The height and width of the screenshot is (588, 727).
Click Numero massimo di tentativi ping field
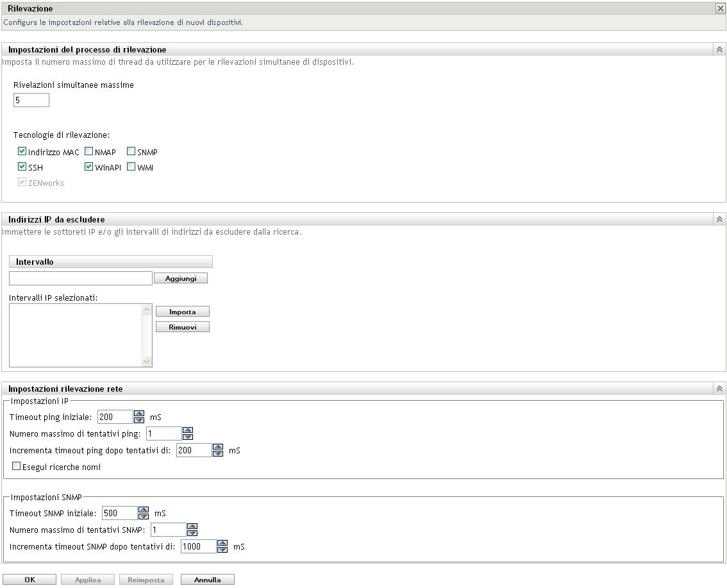(x=163, y=433)
